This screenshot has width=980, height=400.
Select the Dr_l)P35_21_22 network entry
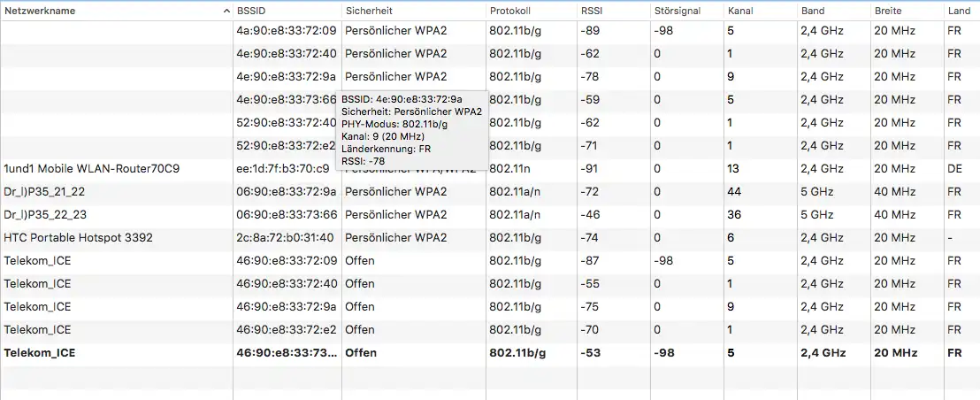coord(45,191)
